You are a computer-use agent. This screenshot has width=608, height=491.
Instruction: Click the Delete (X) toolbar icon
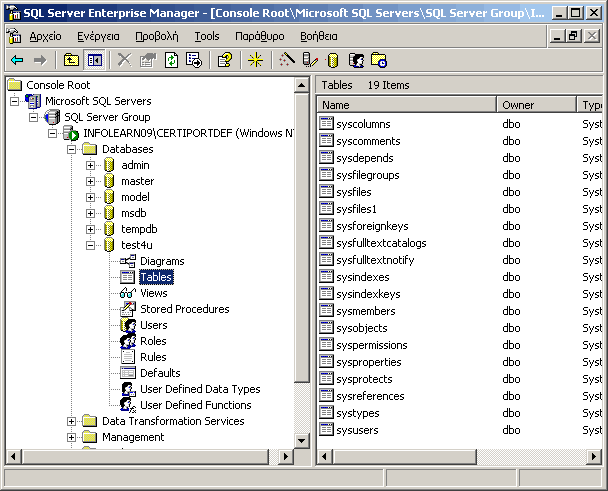124,60
